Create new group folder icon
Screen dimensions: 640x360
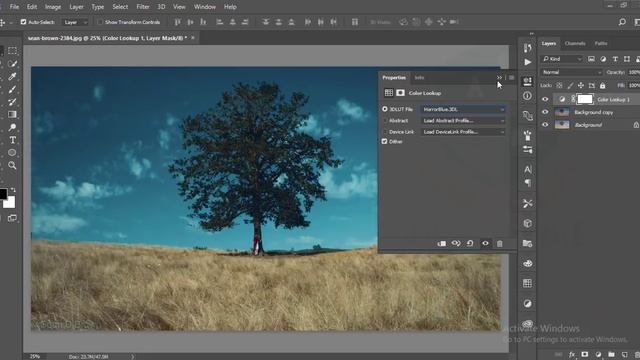611,355
